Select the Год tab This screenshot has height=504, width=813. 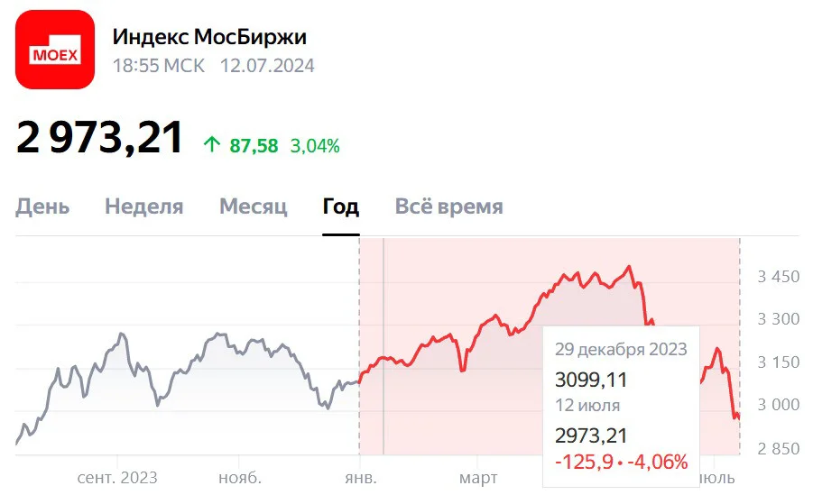341,206
